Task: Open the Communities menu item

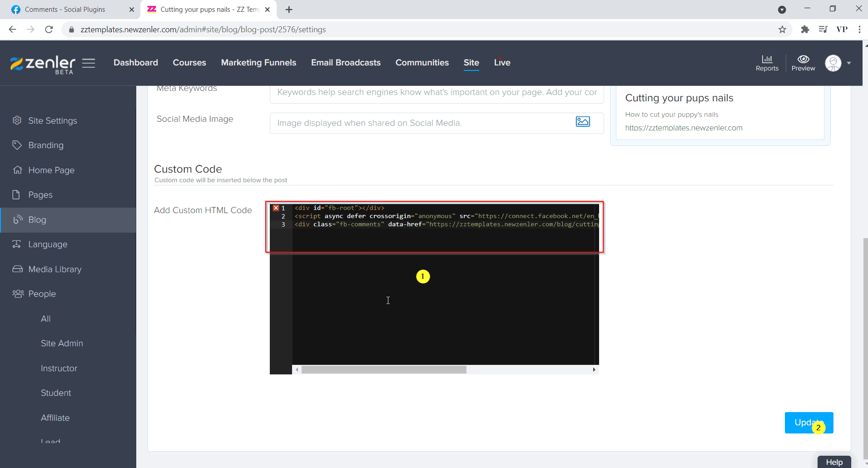Action: [422, 63]
